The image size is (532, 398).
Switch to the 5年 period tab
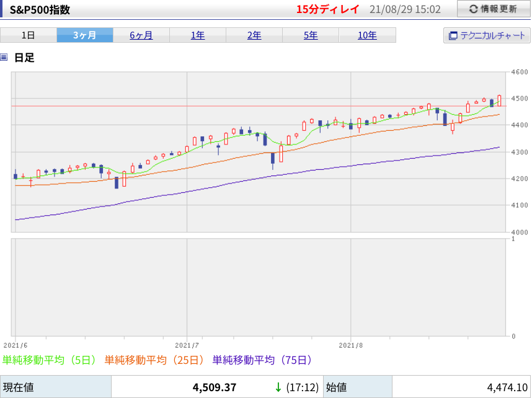click(x=311, y=35)
